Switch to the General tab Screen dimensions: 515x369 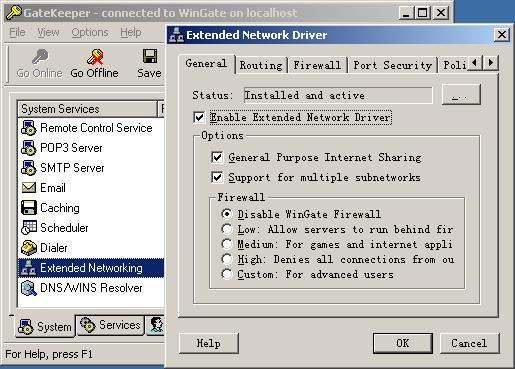coord(206,63)
